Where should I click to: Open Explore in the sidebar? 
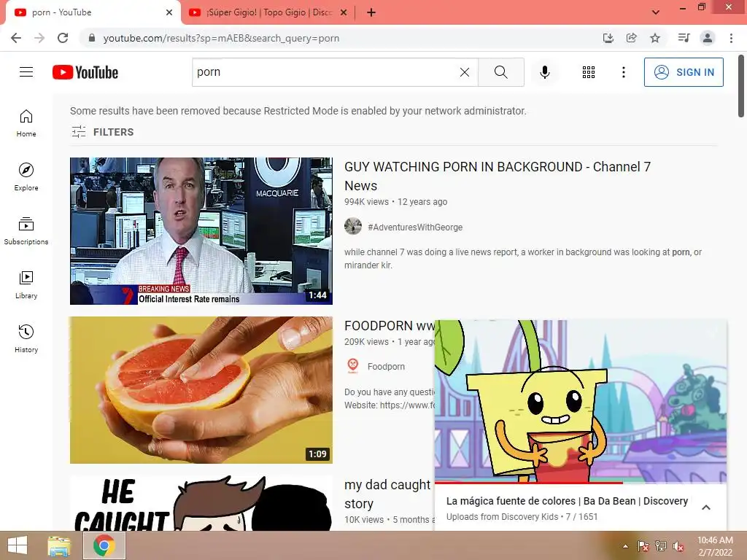point(26,177)
